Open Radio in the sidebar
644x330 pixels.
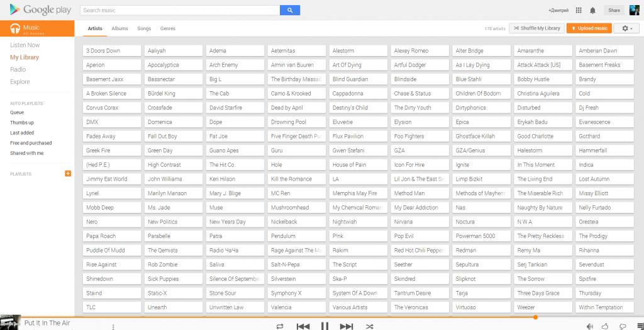(x=18, y=69)
